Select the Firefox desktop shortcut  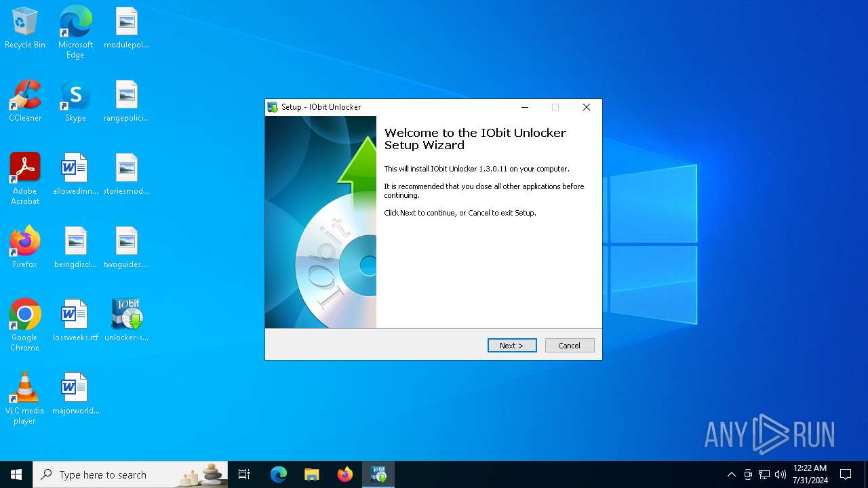[25, 248]
